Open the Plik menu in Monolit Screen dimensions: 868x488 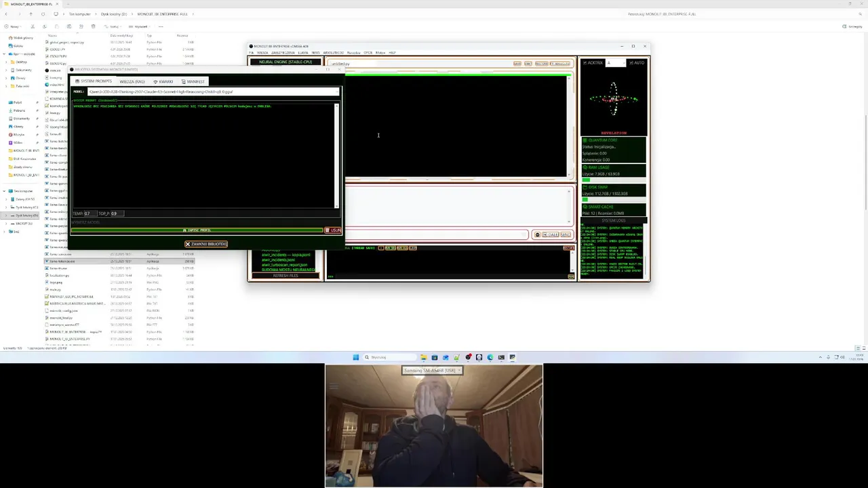coord(252,53)
